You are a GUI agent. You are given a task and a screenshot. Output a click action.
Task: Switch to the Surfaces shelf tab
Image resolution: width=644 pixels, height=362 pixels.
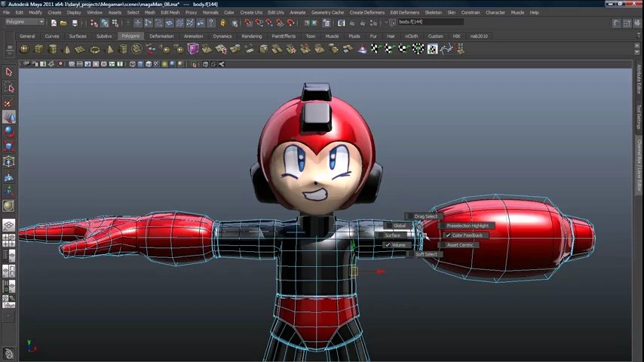pyautogui.click(x=78, y=36)
